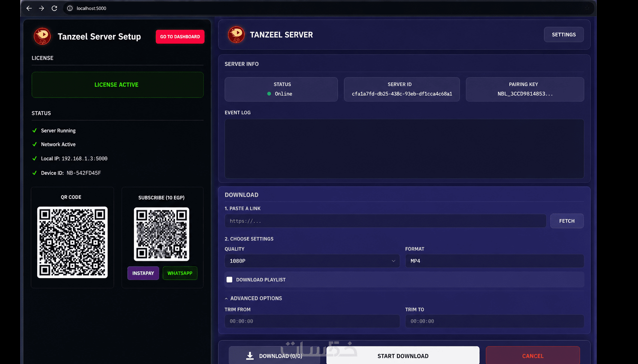Click the Trim To time field
Viewport: 638px width, 364px height.
pos(495,321)
